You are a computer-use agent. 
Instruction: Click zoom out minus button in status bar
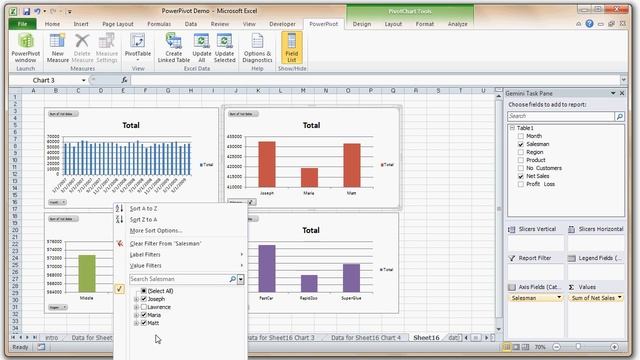556,347
